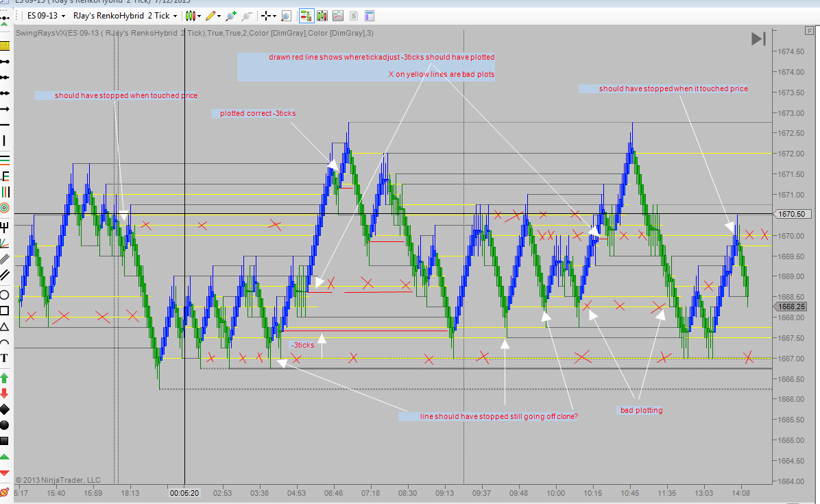The height and width of the screenshot is (504, 820).
Task: Click the 00:05:20 time marker
Action: pos(184,493)
